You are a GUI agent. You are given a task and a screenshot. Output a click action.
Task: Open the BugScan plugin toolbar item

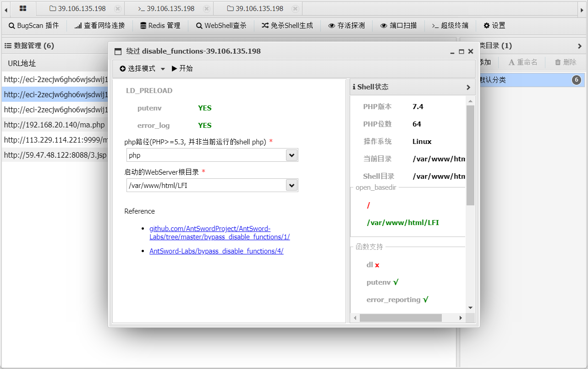tap(34, 26)
